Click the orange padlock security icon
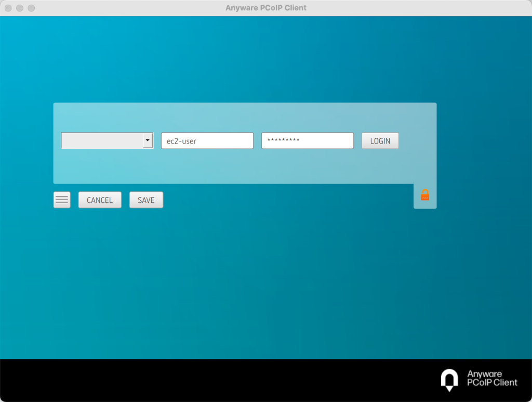The height and width of the screenshot is (402, 532). pos(425,194)
